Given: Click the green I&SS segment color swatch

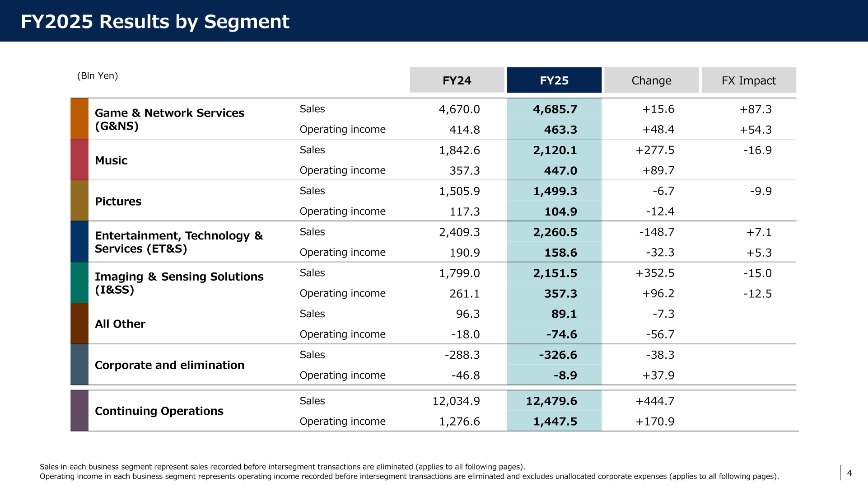Looking at the screenshot, I should tap(79, 283).
